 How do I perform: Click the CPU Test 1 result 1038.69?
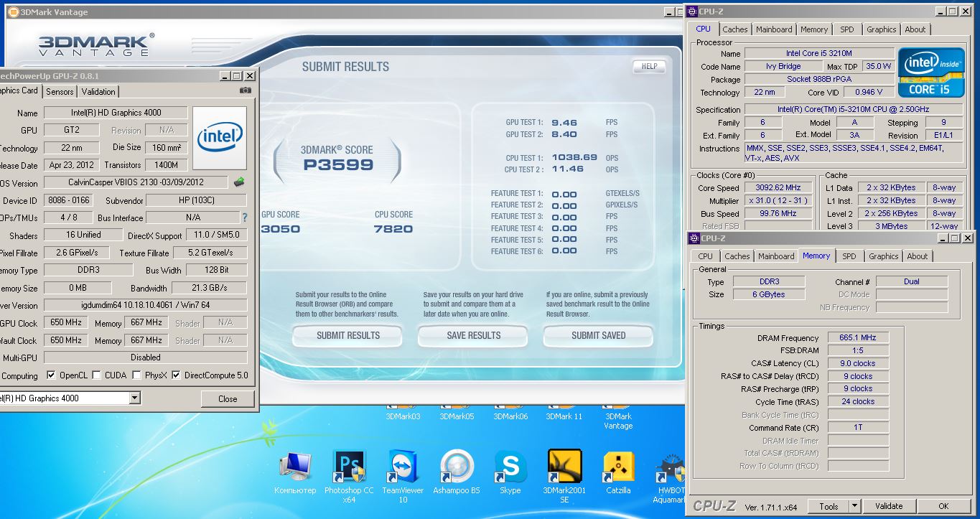tap(574, 157)
